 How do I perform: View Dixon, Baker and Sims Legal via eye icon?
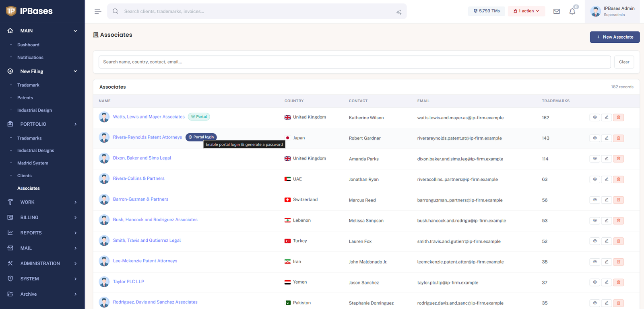click(595, 159)
